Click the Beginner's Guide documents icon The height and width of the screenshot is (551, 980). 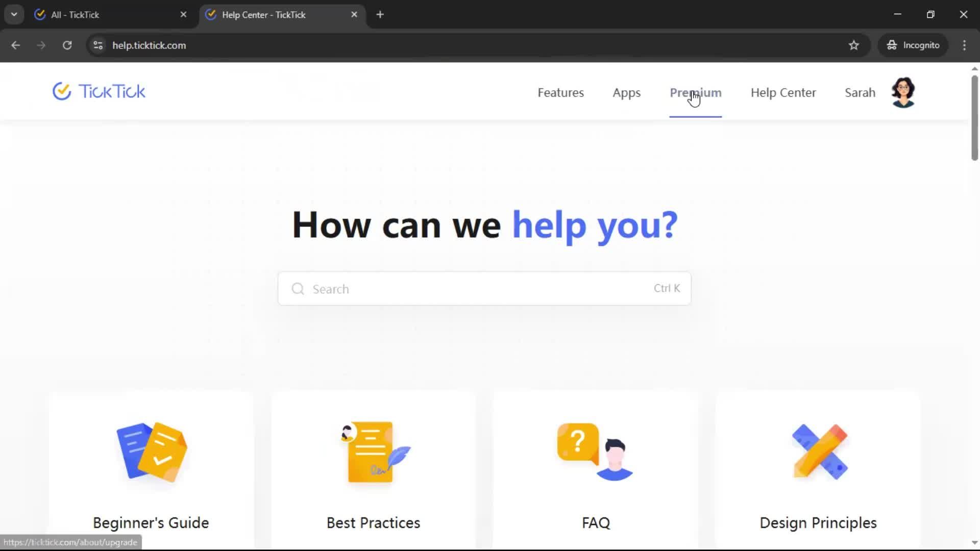point(152,452)
